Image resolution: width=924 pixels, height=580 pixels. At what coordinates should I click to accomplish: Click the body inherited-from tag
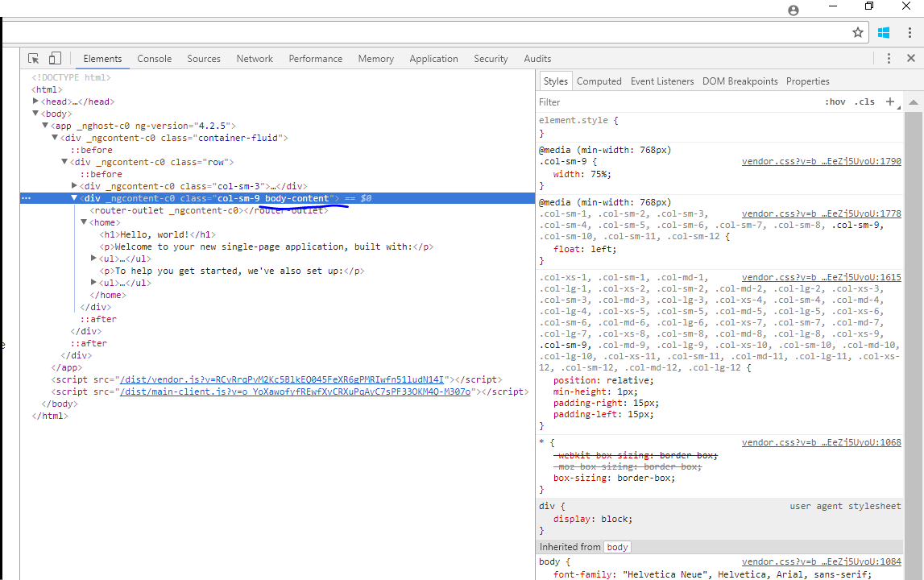(617, 547)
